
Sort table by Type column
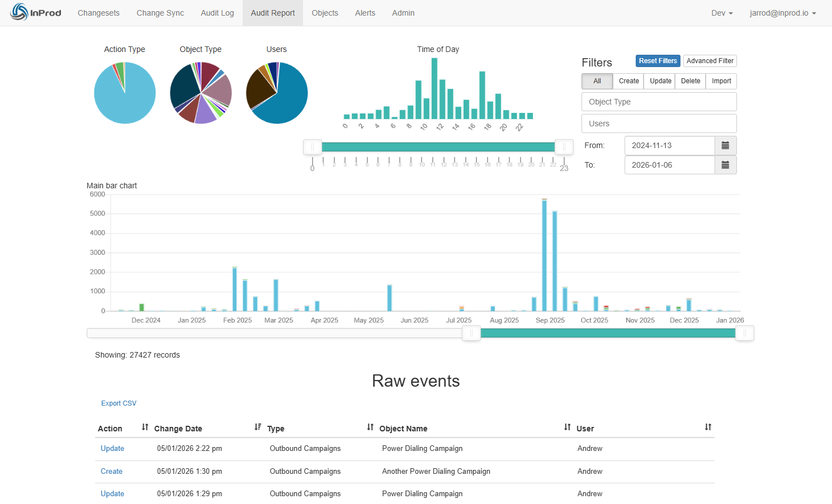tap(370, 427)
